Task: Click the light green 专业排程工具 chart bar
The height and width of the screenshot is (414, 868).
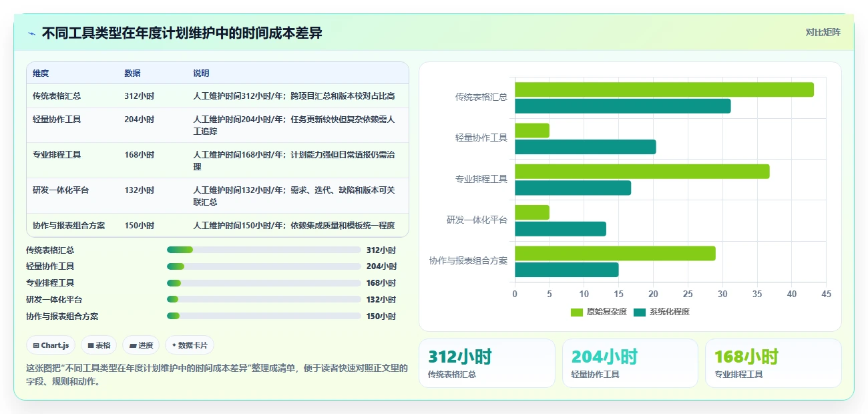Action: 642,172
